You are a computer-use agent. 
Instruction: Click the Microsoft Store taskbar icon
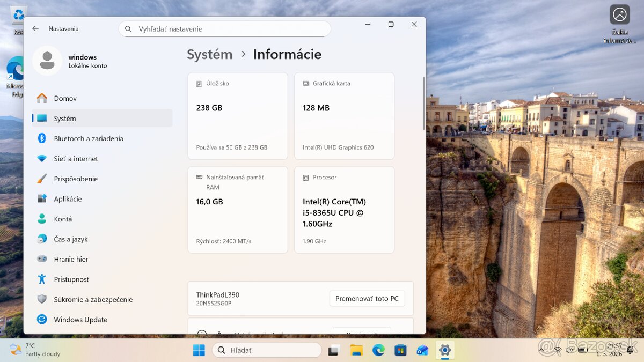(x=400, y=350)
